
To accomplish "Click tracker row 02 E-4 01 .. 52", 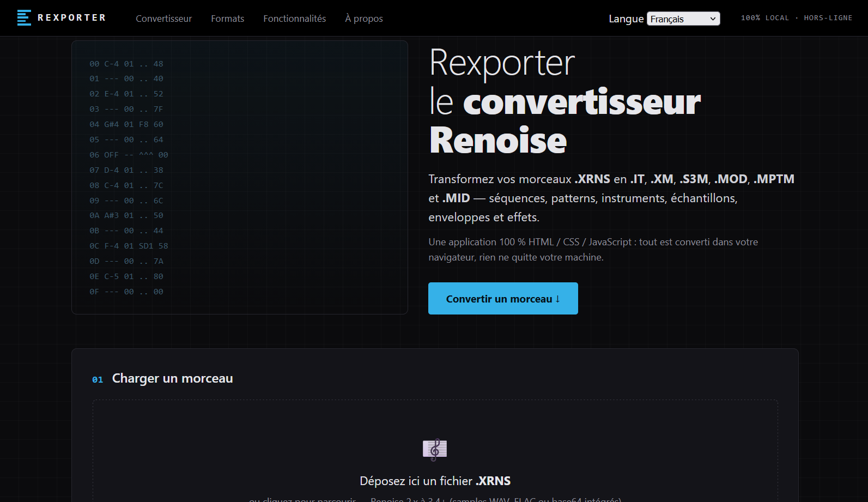I will point(126,94).
